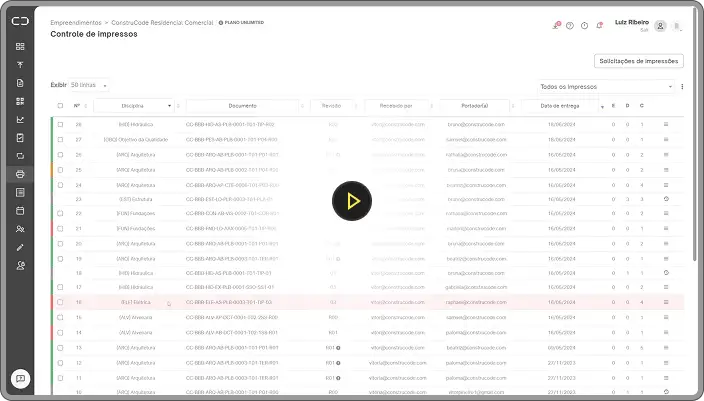This screenshot has height=401, width=704.
Task: Play the video with center play button
Action: click(352, 201)
